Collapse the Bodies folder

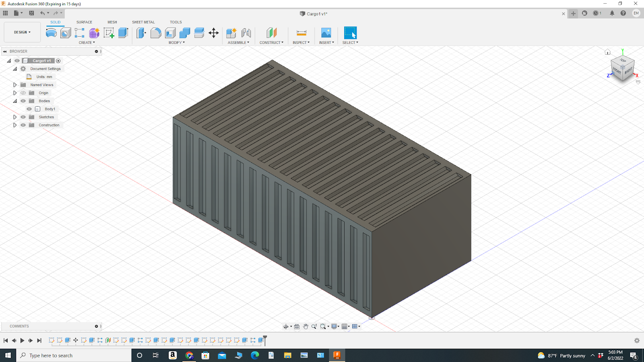click(x=15, y=101)
